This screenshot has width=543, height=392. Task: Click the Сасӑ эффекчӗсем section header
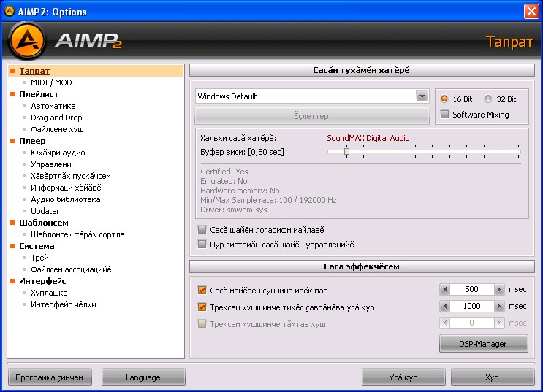[x=362, y=266]
